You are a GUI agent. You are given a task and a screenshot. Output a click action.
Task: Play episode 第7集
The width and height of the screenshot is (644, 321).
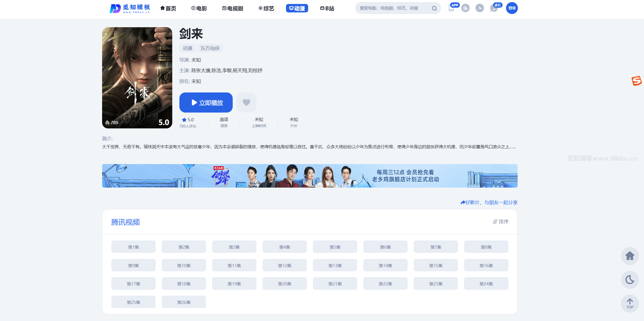pyautogui.click(x=436, y=247)
